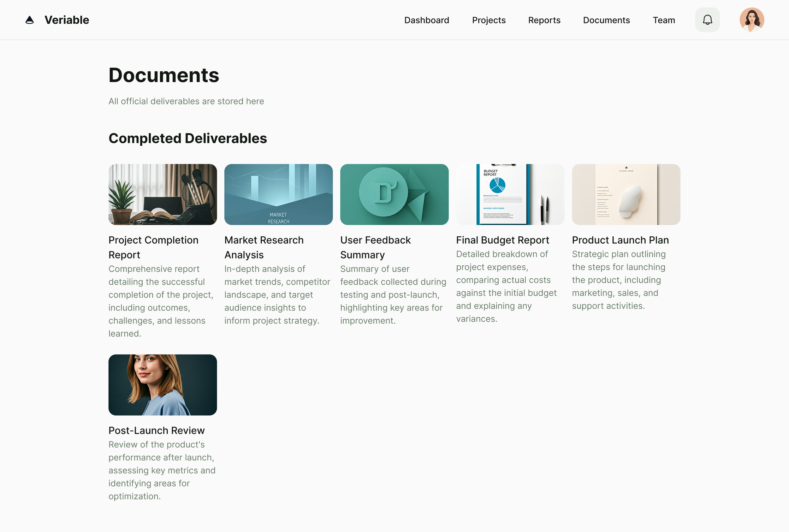Viewport: 789px width, 532px height.
Task: Open Post-Launch Review portrait thumbnail
Action: point(163,385)
